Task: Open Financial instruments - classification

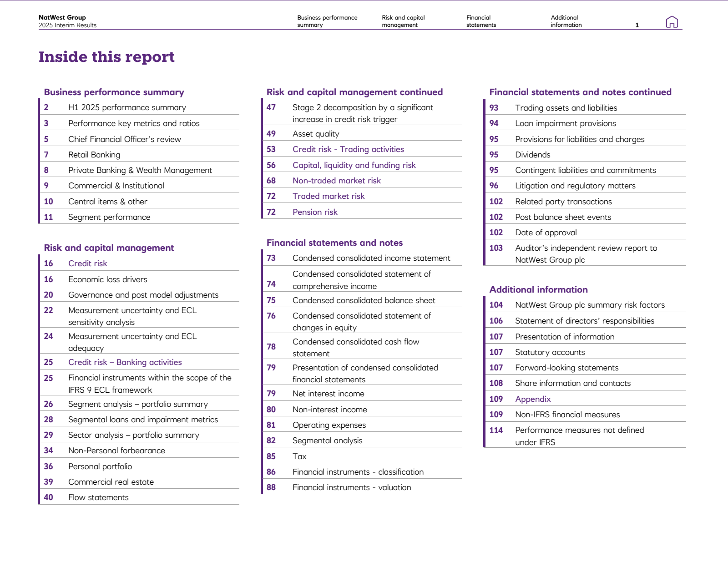Action: click(358, 472)
